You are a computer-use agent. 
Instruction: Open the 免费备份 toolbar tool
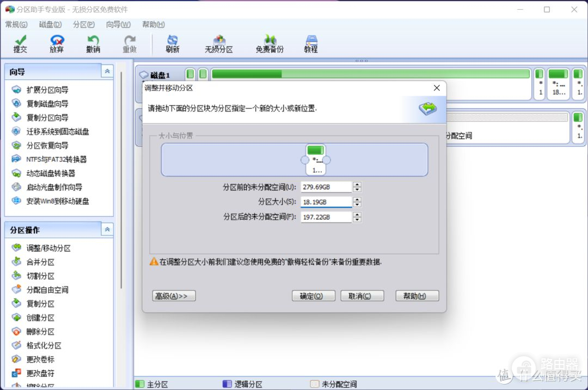[269, 44]
